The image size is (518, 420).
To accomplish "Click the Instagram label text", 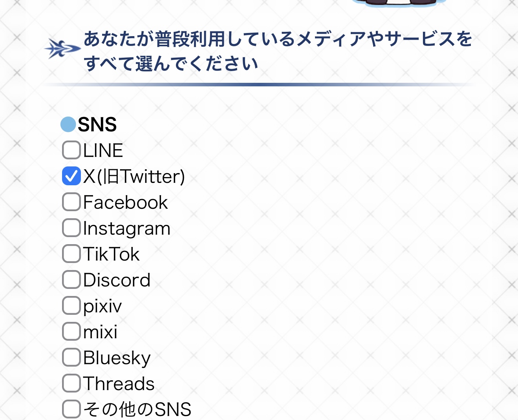I will pos(126,228).
